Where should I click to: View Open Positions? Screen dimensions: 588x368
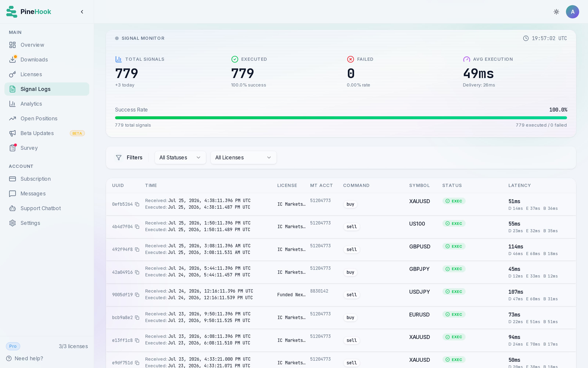coord(47,118)
